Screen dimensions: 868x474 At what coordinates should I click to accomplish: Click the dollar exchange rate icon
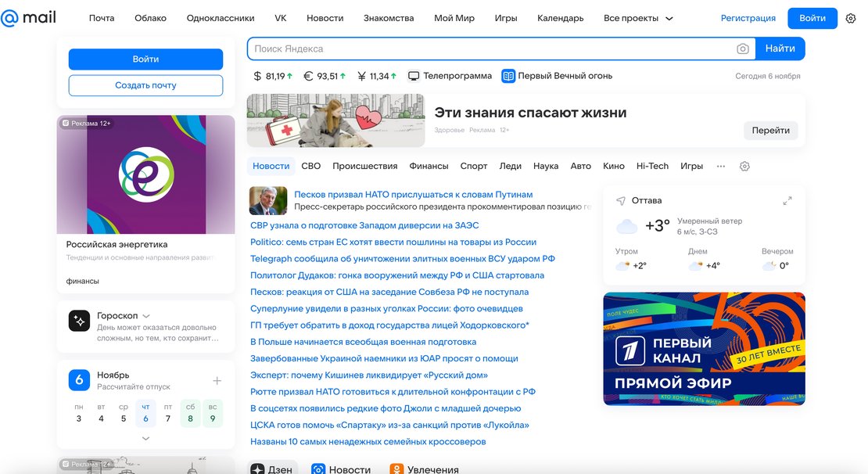click(256, 76)
